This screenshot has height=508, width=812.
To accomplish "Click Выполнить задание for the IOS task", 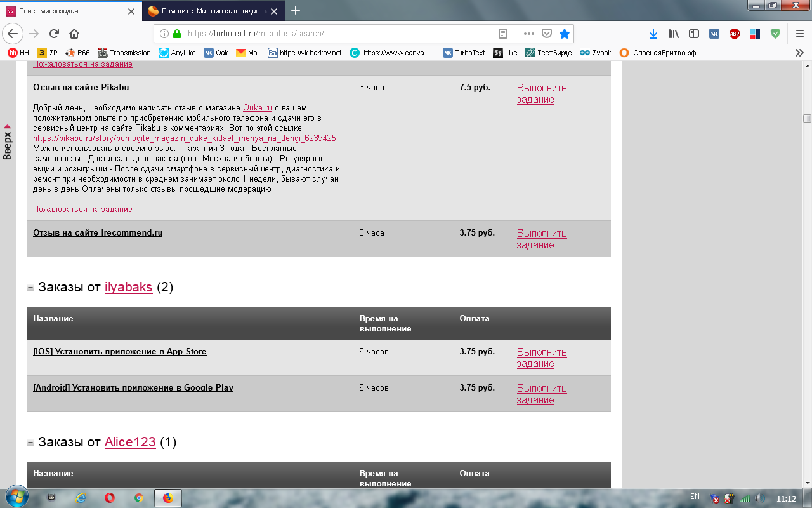I will 542,358.
